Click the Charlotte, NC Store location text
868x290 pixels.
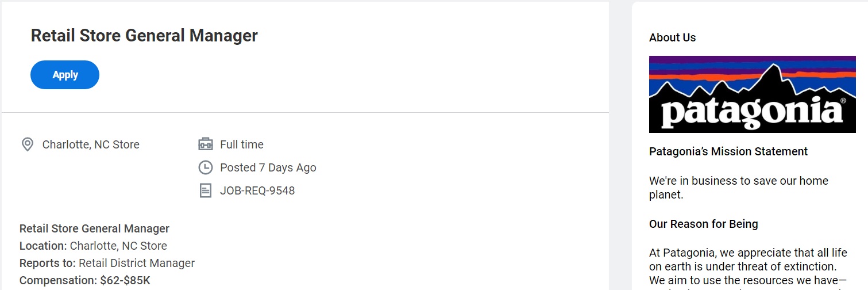[x=91, y=144]
